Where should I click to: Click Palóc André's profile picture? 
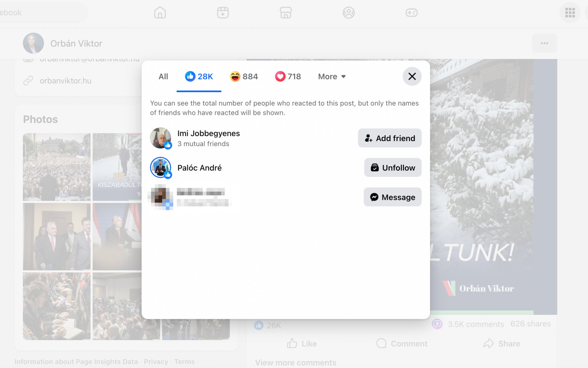point(160,167)
